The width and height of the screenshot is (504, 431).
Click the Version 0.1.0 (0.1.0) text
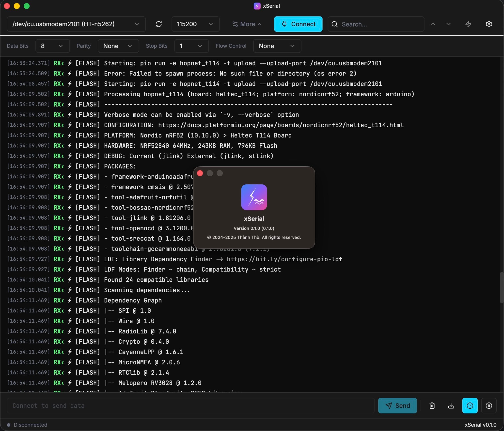[254, 228]
